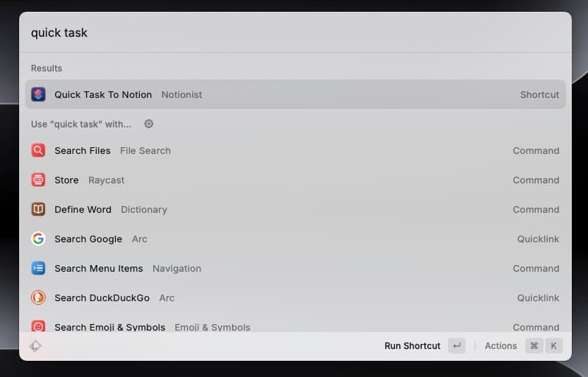This screenshot has width=588, height=377.
Task: Click the Run Shortcut button
Action: click(x=425, y=346)
